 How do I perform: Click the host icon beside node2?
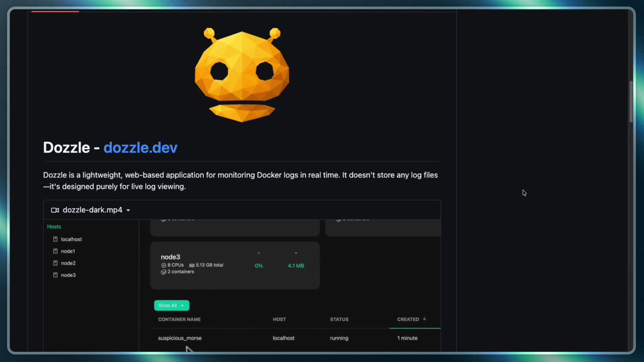[x=55, y=263]
